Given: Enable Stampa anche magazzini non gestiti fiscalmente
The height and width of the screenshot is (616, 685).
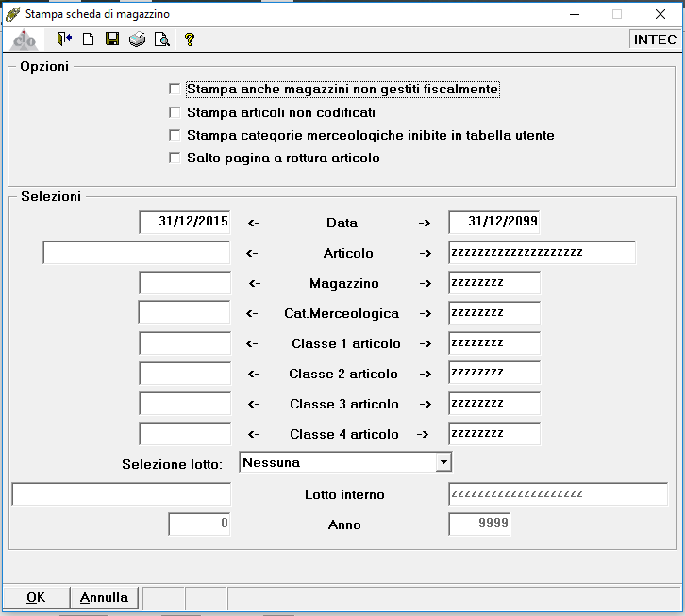Looking at the screenshot, I should 175,89.
